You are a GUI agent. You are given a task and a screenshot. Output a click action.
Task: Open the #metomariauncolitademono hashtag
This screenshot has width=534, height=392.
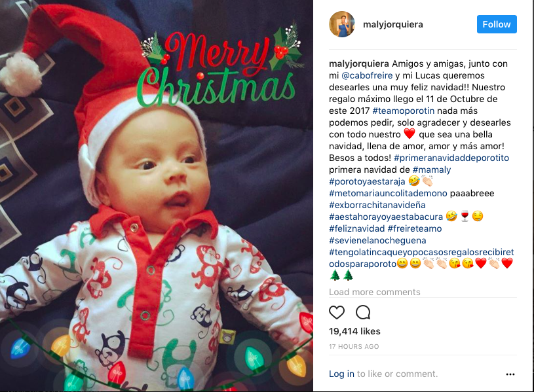pos(388,193)
